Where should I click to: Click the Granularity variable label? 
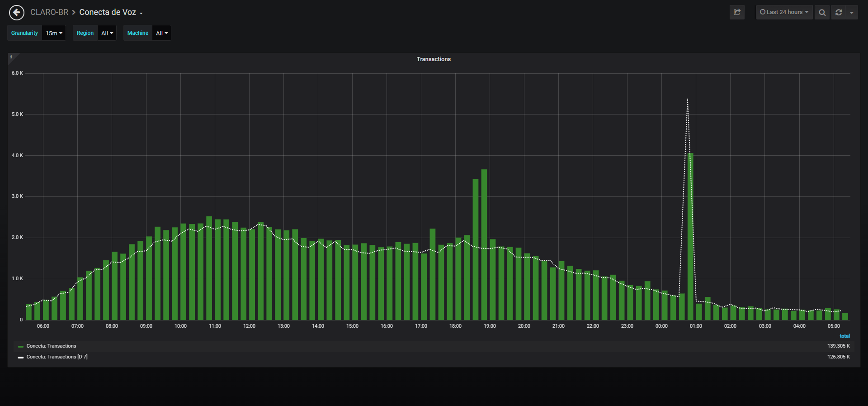tap(24, 33)
